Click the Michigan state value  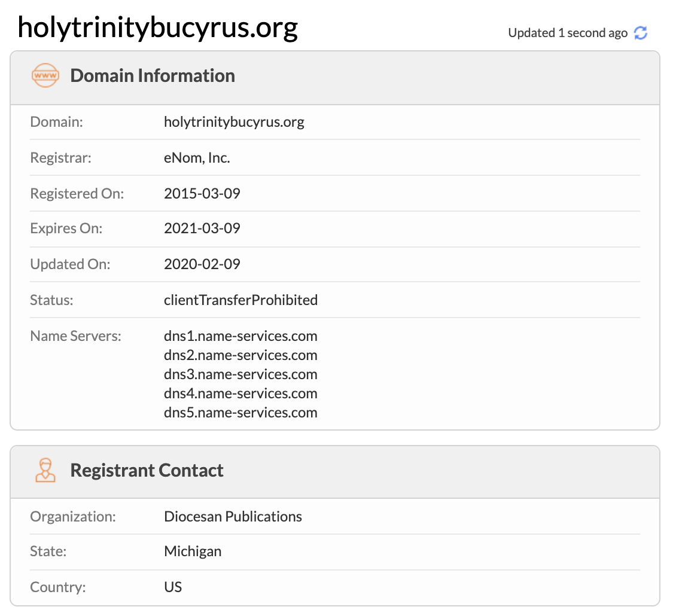pyautogui.click(x=193, y=551)
